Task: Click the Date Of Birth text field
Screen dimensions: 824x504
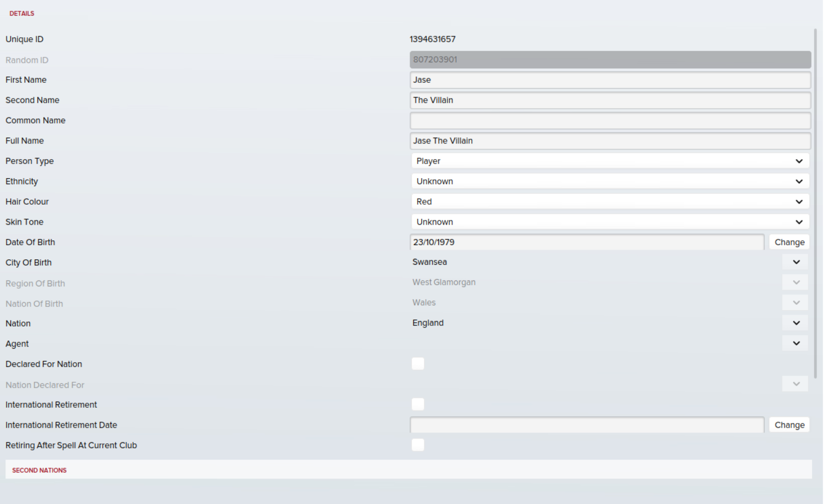Action: [x=586, y=242]
